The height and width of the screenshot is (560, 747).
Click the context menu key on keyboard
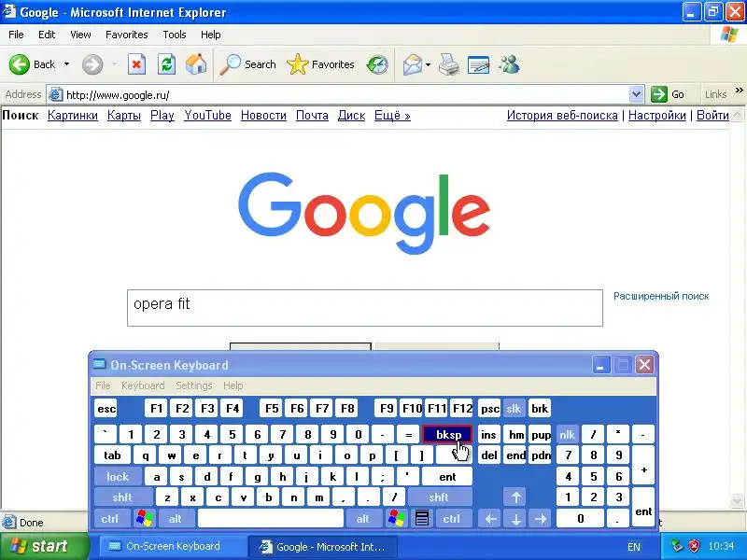click(422, 518)
